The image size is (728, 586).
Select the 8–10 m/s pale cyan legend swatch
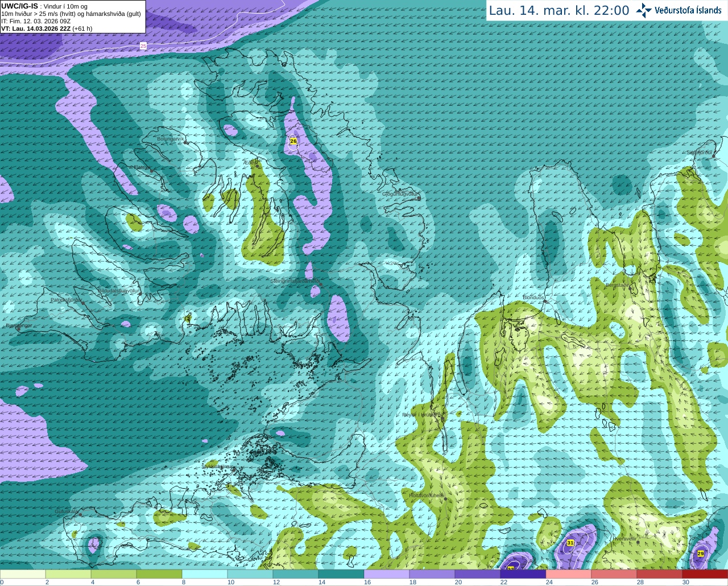pos(205,574)
